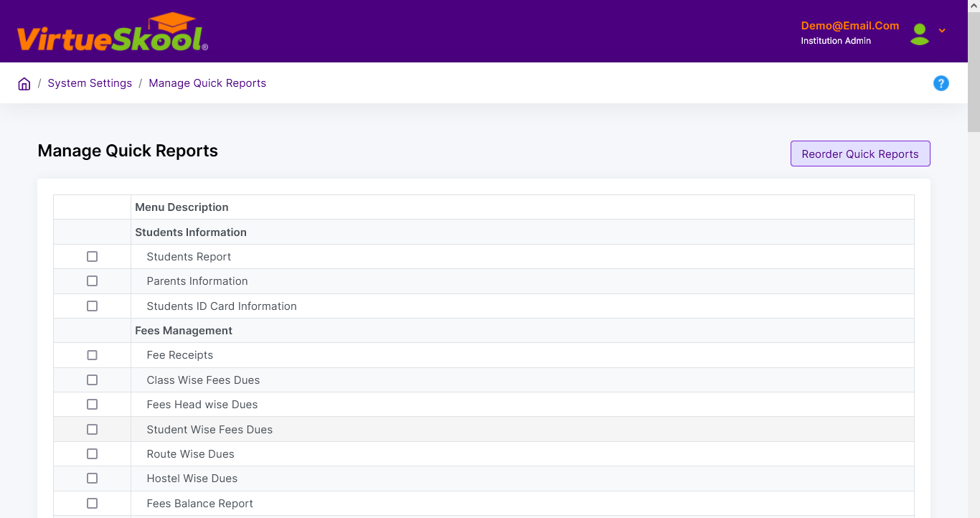
Task: Click the green user avatar icon
Action: [920, 34]
